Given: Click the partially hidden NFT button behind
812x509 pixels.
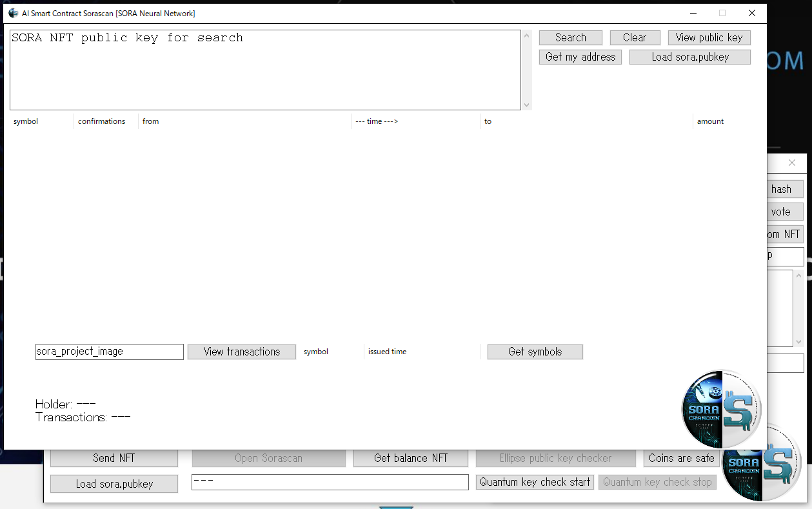Looking at the screenshot, I should pos(785,234).
